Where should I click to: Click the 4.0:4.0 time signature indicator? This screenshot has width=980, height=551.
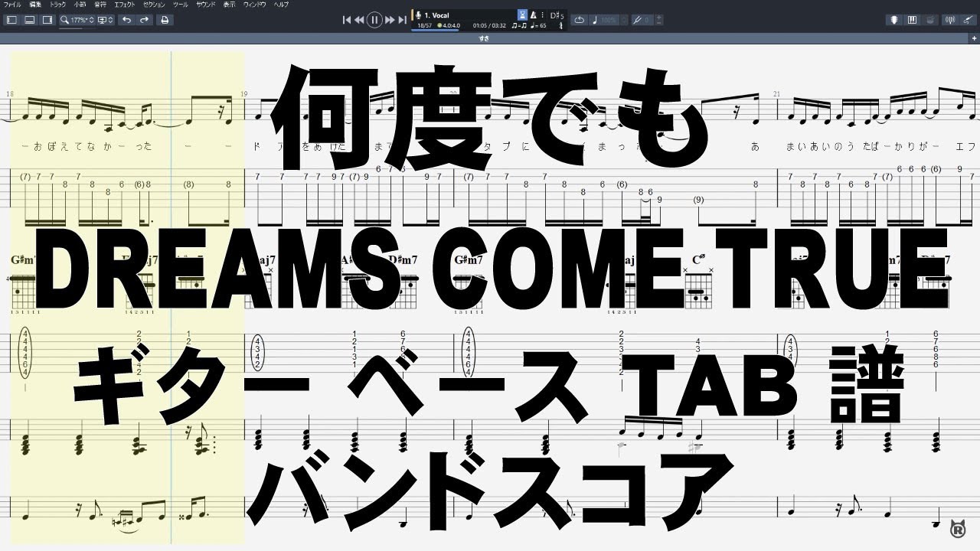point(449,26)
